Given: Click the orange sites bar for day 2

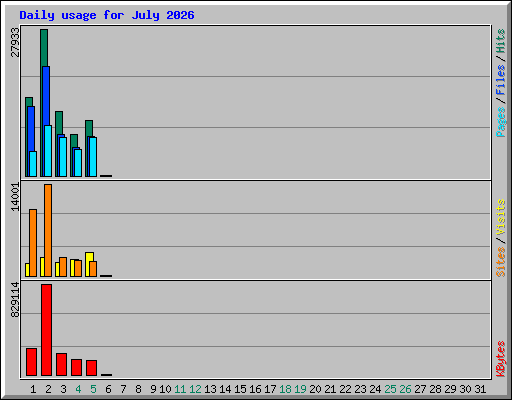Looking at the screenshot, I should click(x=48, y=230).
